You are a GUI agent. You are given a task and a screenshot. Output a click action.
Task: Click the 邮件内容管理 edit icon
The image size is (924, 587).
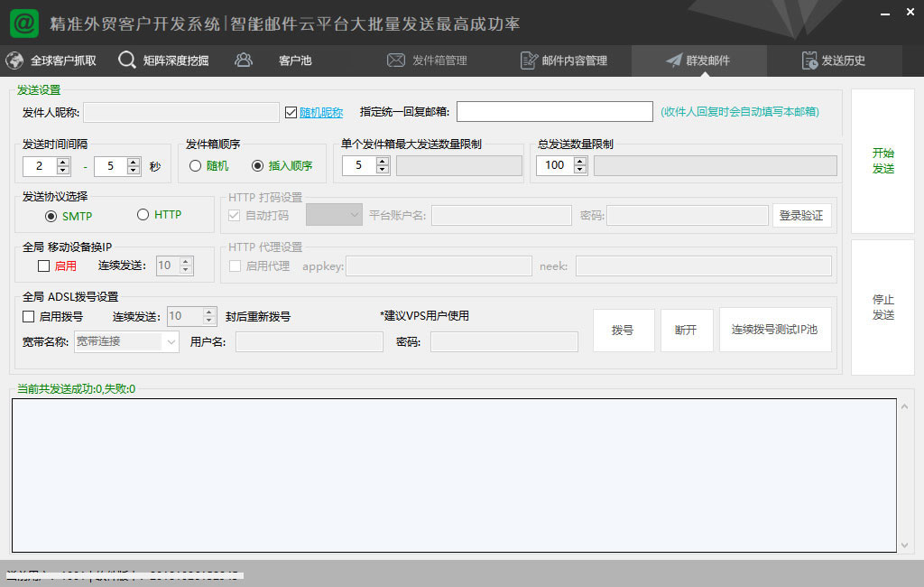(529, 61)
